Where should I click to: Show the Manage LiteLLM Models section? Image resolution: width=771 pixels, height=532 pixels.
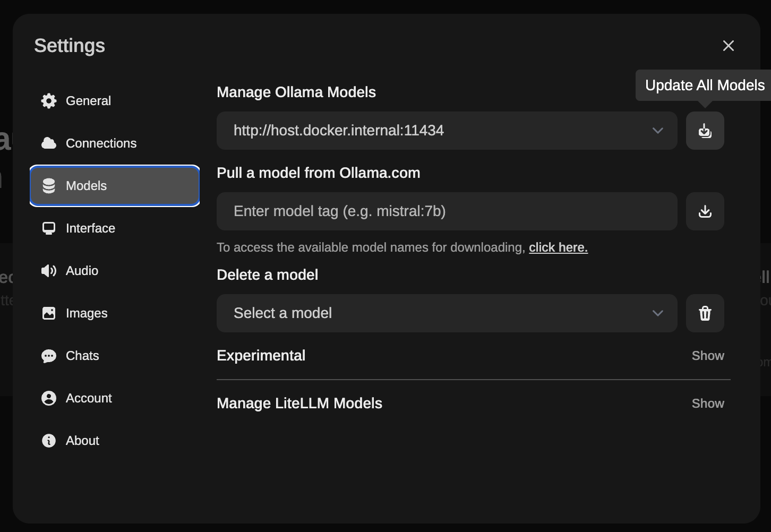click(x=708, y=403)
